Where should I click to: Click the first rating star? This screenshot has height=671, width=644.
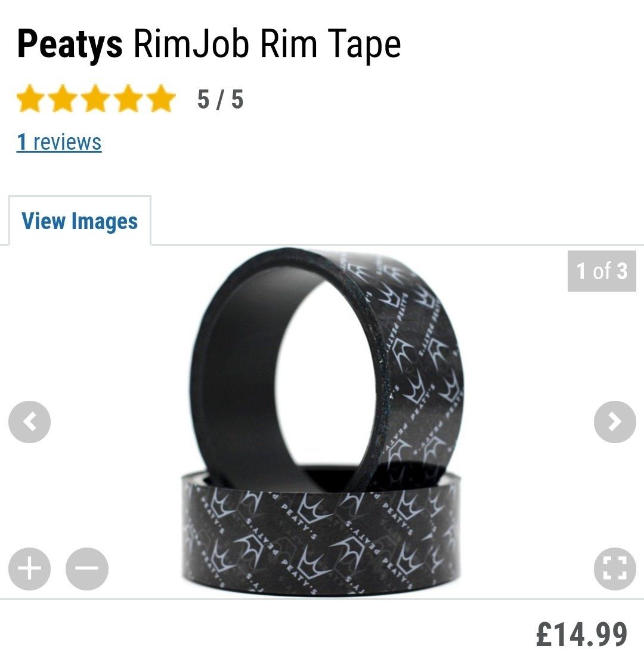[x=30, y=98]
